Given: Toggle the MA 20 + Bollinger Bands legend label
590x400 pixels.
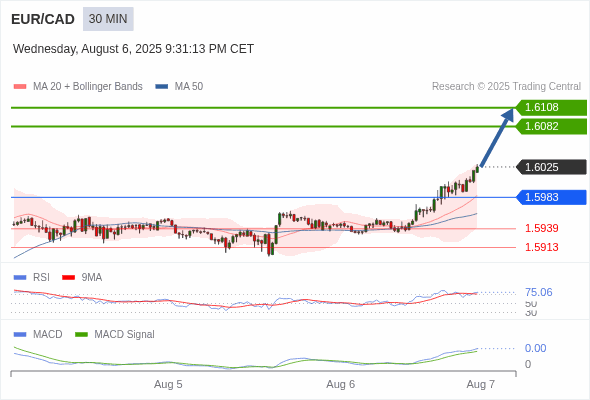Looking at the screenshot, I should pos(88,87).
